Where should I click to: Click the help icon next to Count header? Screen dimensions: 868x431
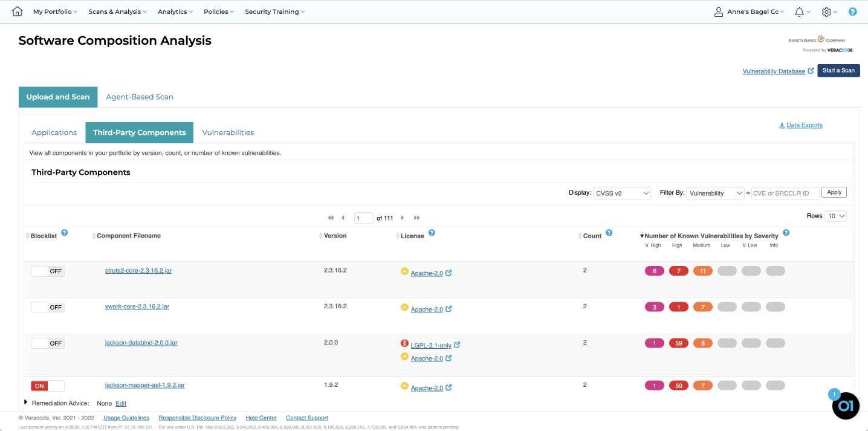(609, 233)
